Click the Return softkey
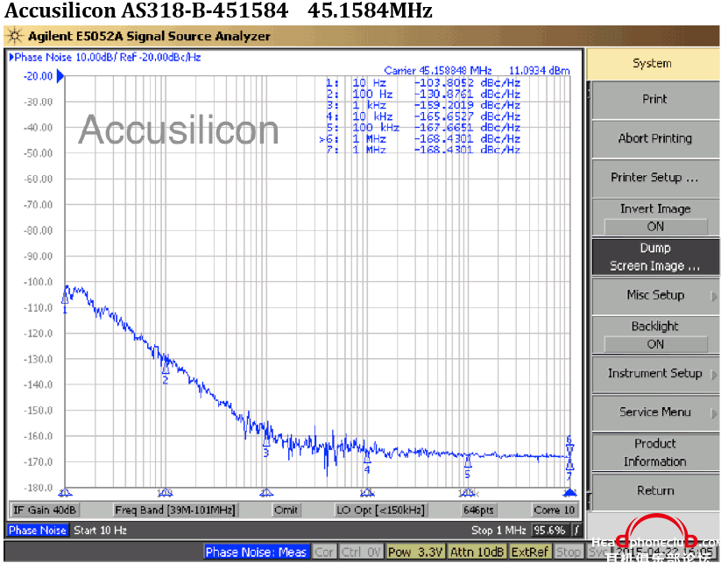This screenshot has height=570, width=728. (x=655, y=490)
